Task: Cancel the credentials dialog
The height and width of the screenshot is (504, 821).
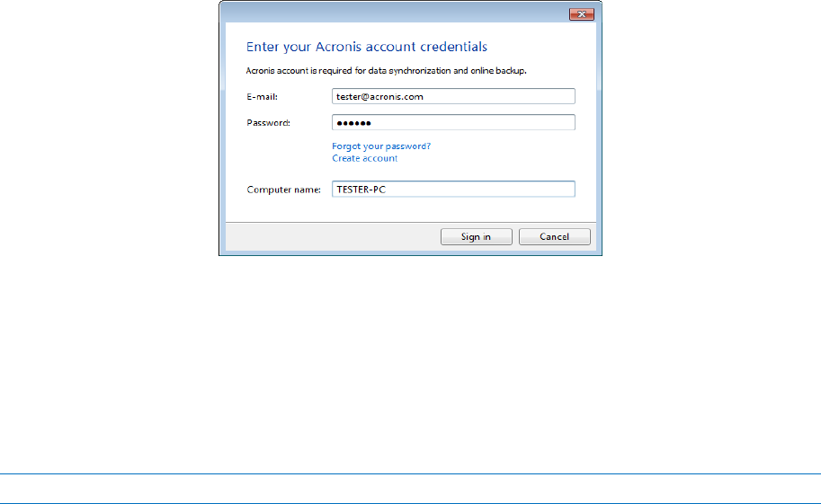Action: coord(555,236)
